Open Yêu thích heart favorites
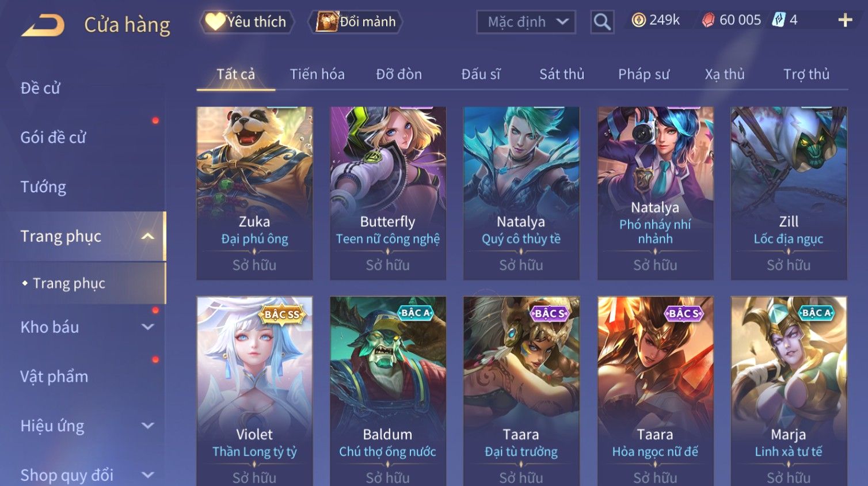Image resolution: width=868 pixels, height=486 pixels. [247, 22]
